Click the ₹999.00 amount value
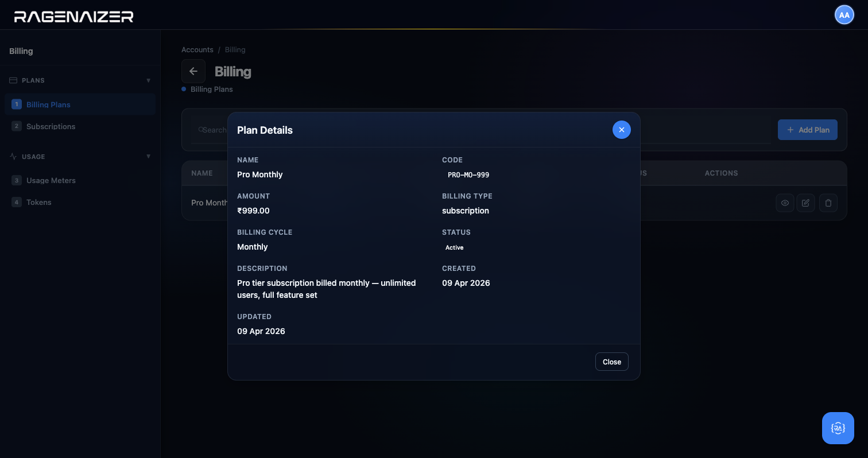The image size is (868, 458). [253, 211]
